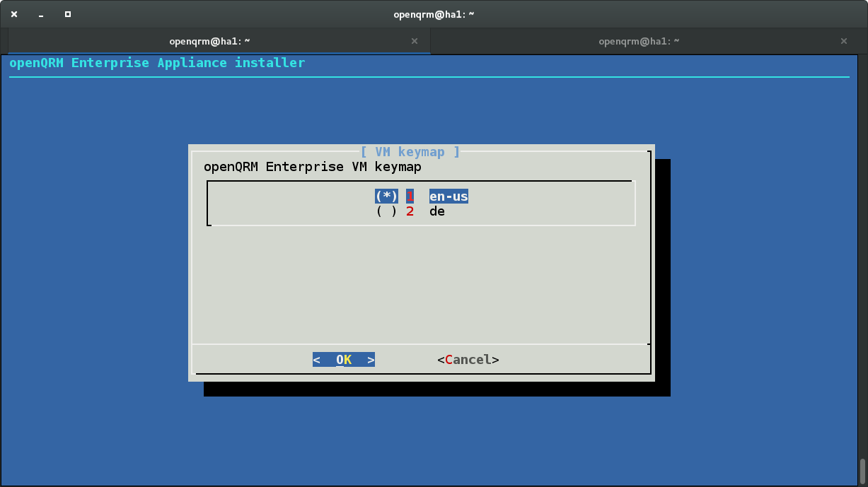Click 'openQRM Enterprise VM keymap' prompt text

(313, 167)
